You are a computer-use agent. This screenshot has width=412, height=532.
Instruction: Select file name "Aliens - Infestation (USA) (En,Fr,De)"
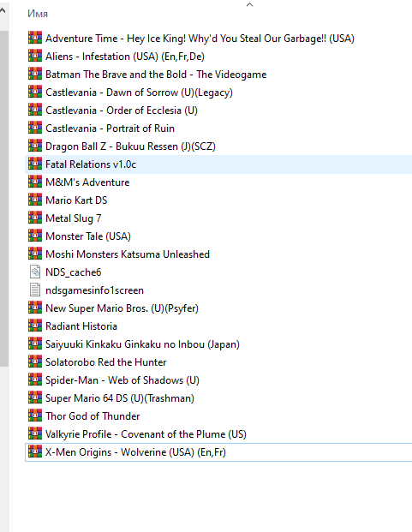(x=125, y=57)
